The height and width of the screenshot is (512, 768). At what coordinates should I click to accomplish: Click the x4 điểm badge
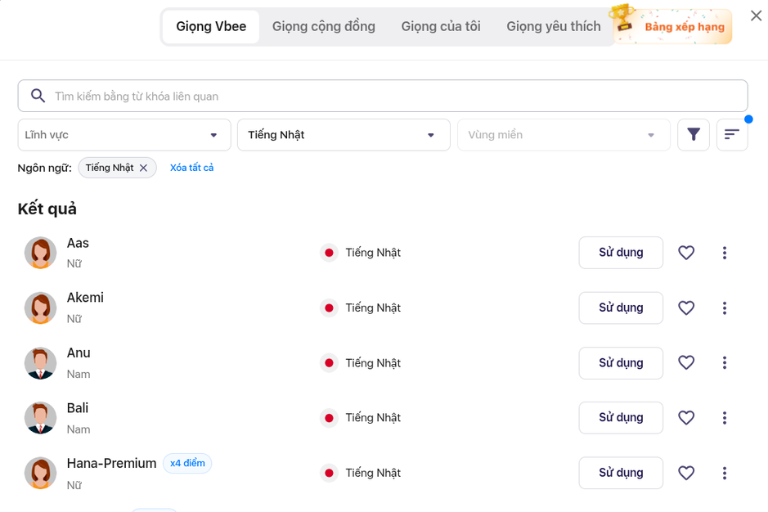187,463
